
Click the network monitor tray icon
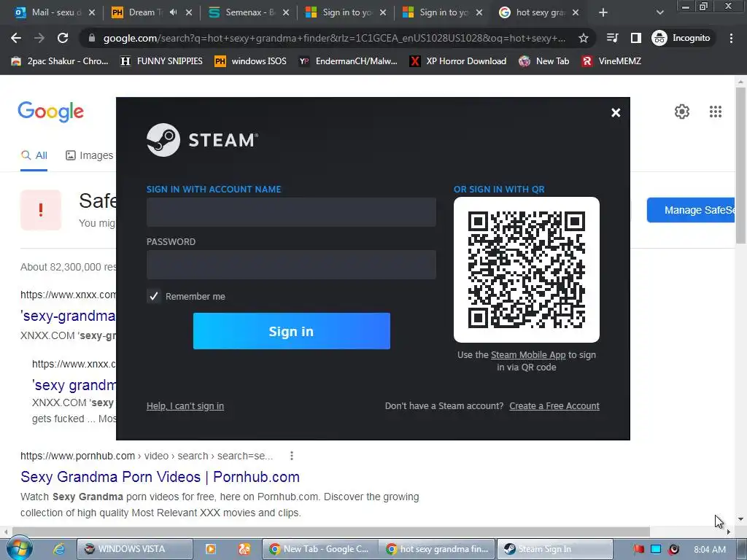656,549
